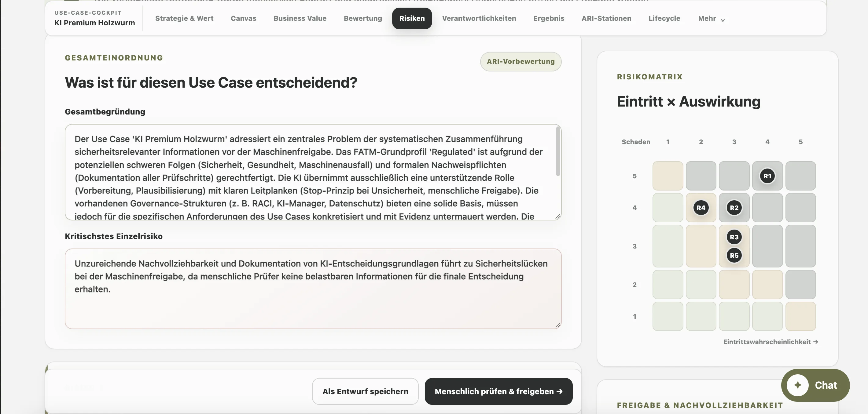This screenshot has height=414, width=868.
Task: Open the Canvas tab
Action: (x=243, y=19)
